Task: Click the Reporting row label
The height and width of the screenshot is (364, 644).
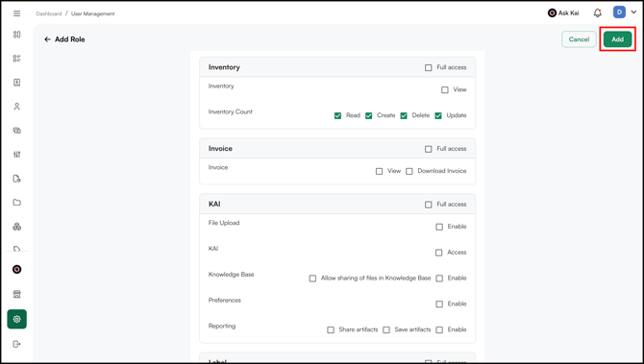Action: tap(222, 326)
